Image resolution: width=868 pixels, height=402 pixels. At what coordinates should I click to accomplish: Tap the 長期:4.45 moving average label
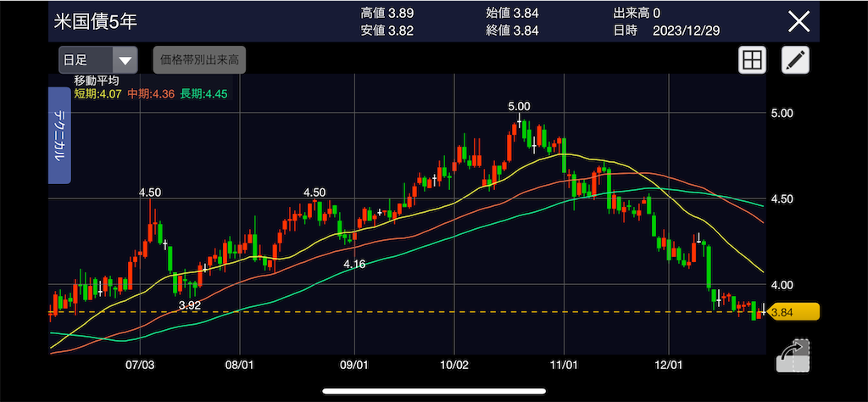[203, 94]
